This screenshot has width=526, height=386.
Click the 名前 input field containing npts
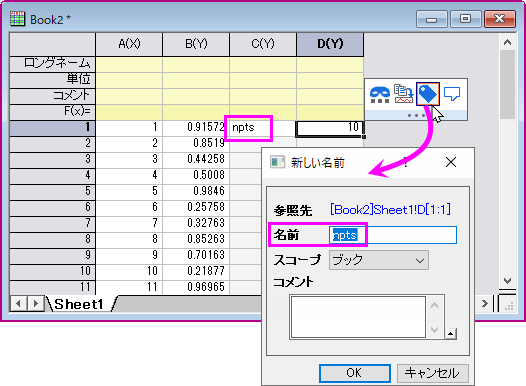[393, 235]
